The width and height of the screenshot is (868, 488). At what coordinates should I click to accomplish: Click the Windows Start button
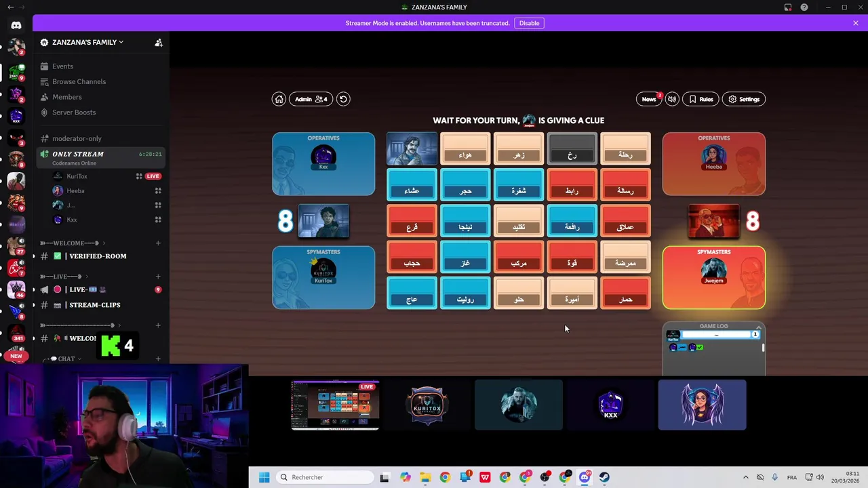click(x=264, y=477)
